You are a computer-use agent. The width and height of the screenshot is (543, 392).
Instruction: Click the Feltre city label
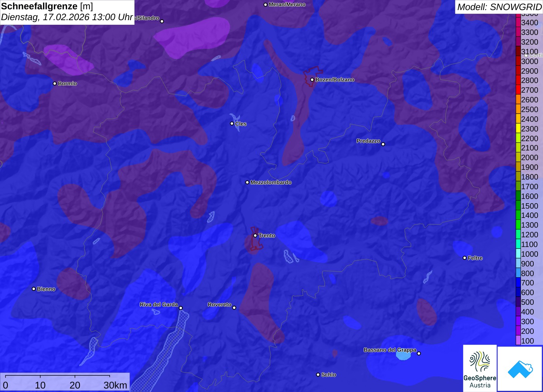475,258
